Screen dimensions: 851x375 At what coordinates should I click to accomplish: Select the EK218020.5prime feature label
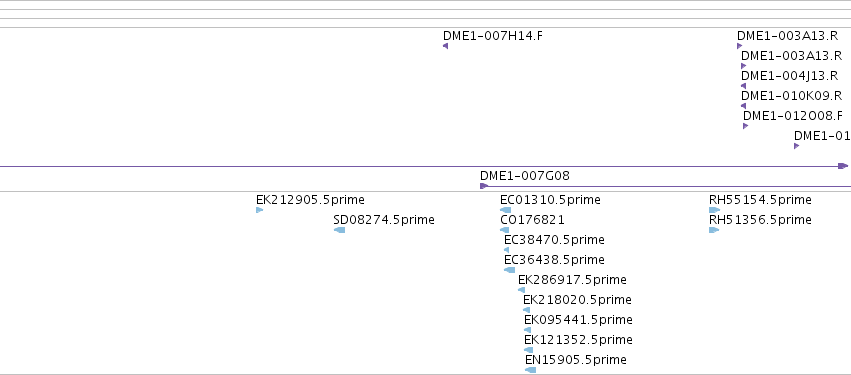tap(577, 300)
